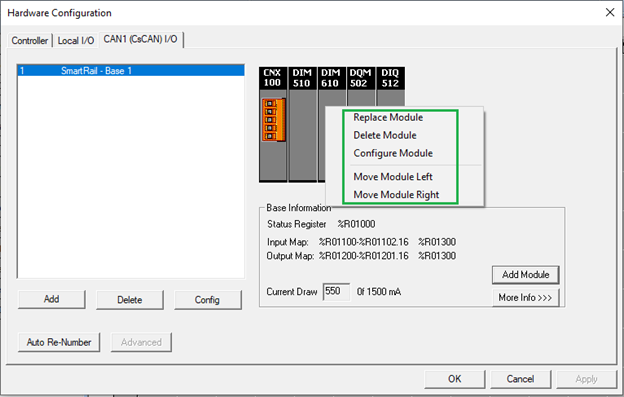Click Input Map range %R01100-%R01102.16
The width and height of the screenshot is (624, 397).
[x=363, y=242]
